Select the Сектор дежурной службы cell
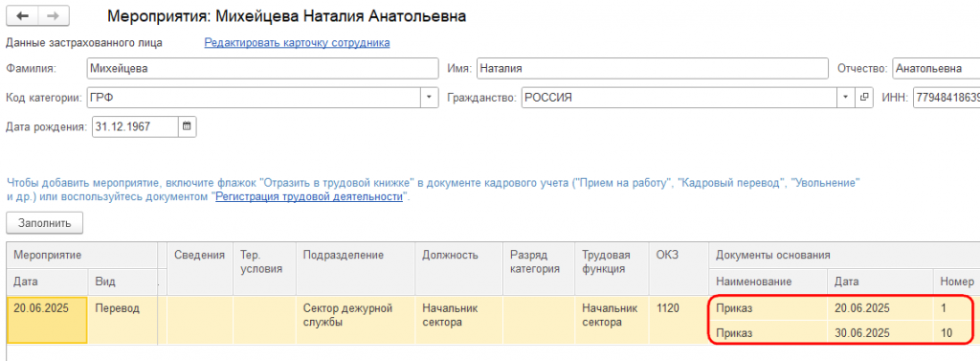Image resolution: width=980 pixels, height=361 pixels. 355,320
